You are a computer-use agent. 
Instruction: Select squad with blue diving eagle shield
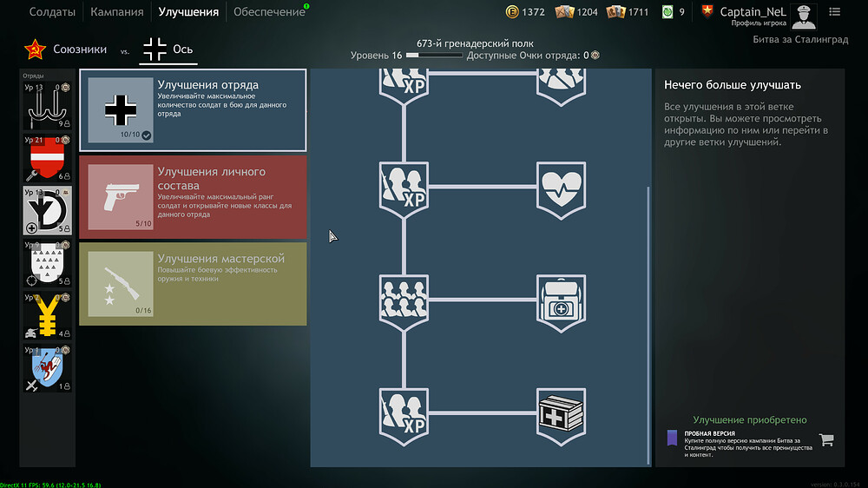pos(47,368)
